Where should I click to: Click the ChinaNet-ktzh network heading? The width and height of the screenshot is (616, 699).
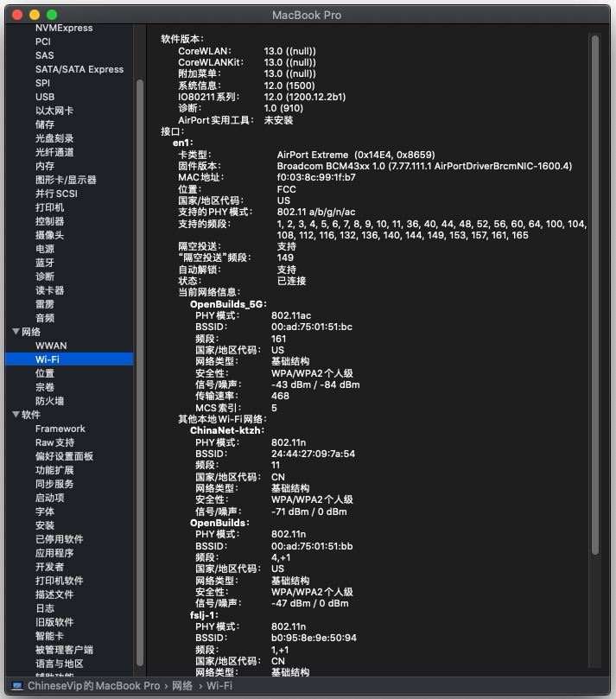coord(227,430)
